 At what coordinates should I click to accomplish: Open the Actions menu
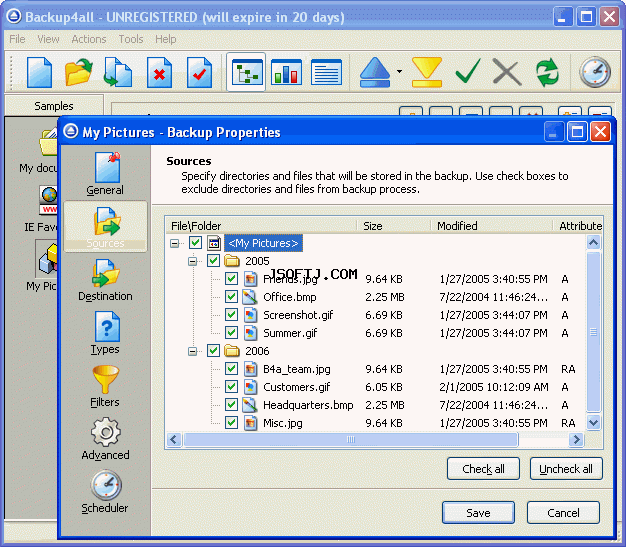click(89, 39)
